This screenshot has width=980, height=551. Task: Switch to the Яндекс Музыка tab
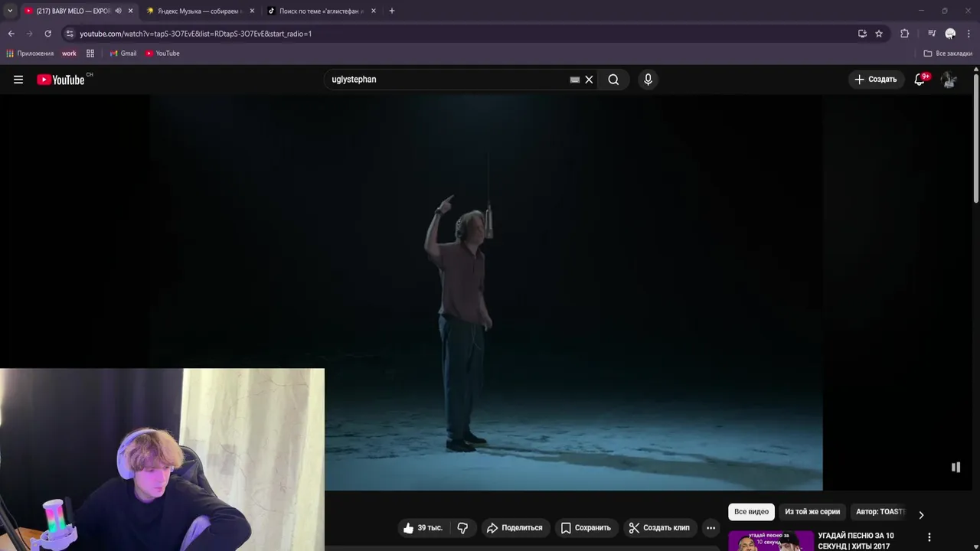(x=199, y=11)
